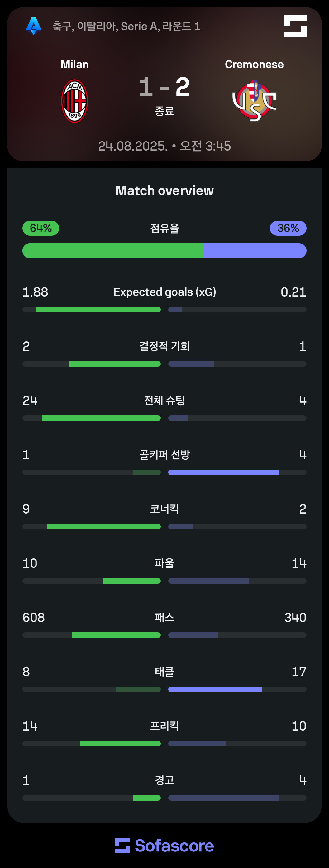
Task: Select the Milan team name
Action: [x=74, y=64]
